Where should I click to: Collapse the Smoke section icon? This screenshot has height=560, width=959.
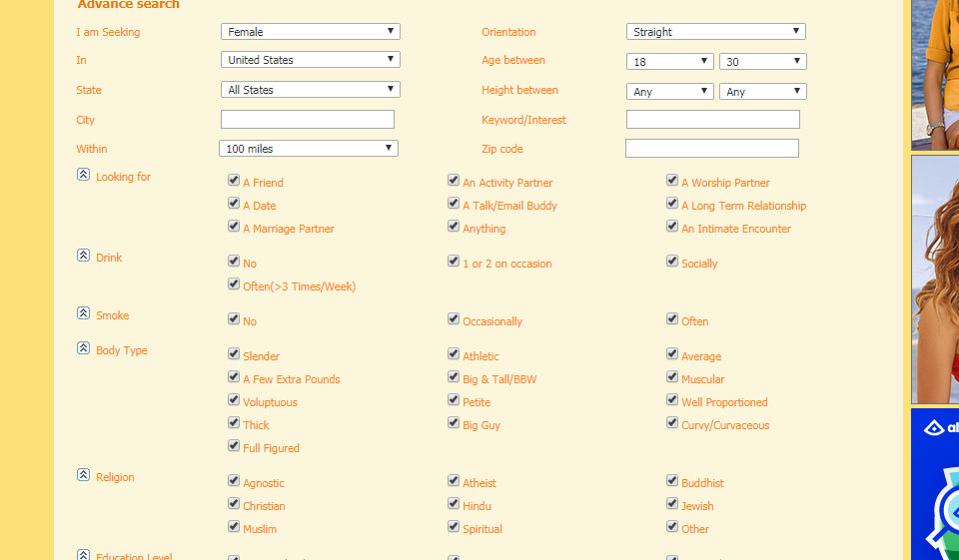(84, 313)
